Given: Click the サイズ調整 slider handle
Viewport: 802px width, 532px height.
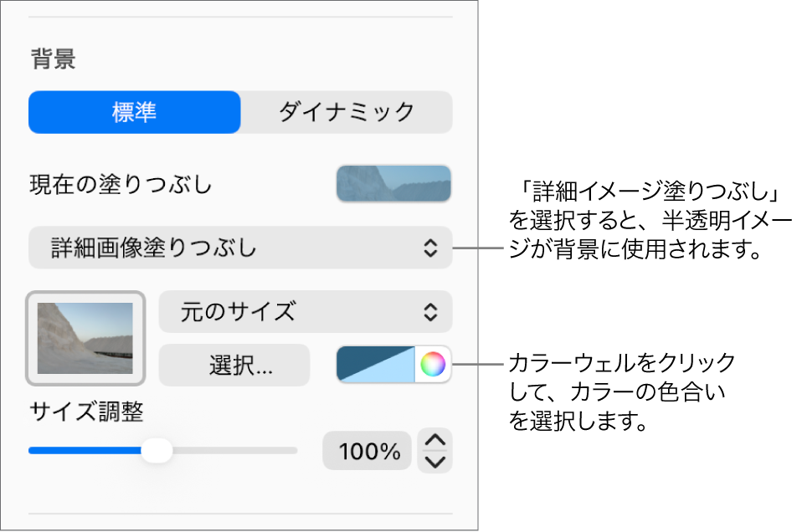Looking at the screenshot, I should click(x=157, y=450).
